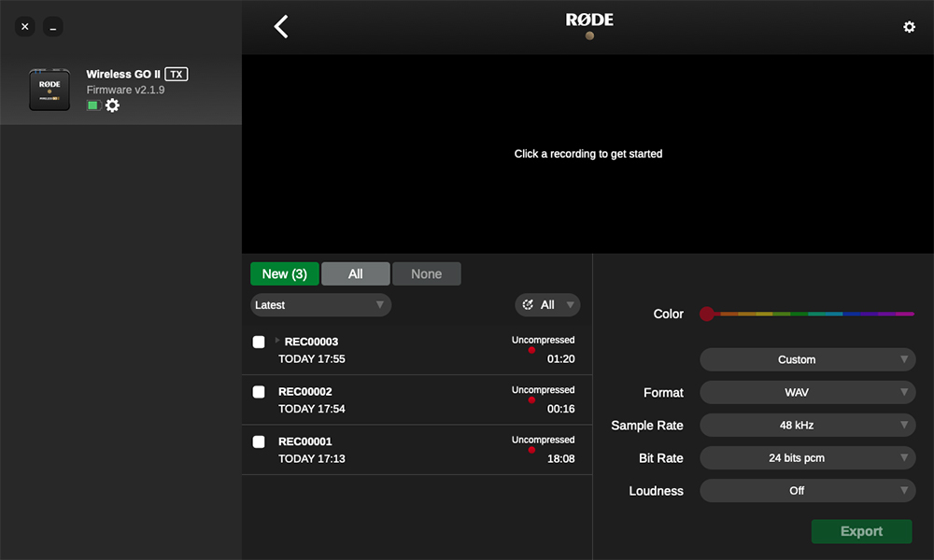Open Wireless GO II device settings gear

click(113, 105)
